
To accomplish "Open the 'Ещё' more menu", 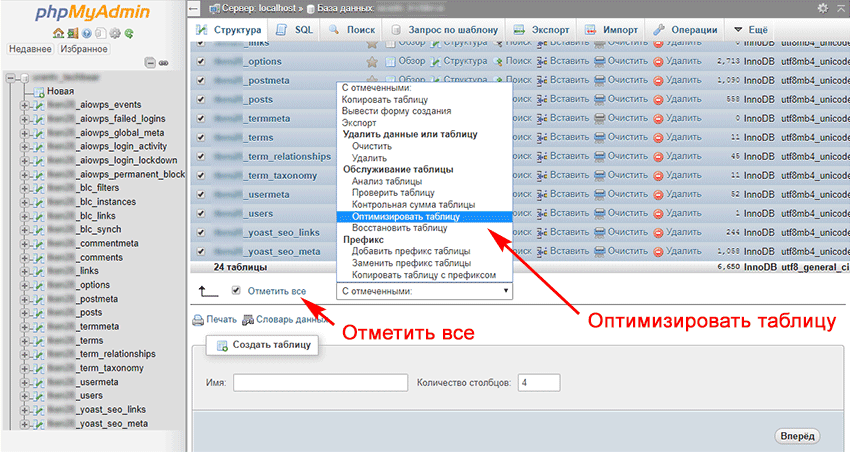I will point(752,29).
